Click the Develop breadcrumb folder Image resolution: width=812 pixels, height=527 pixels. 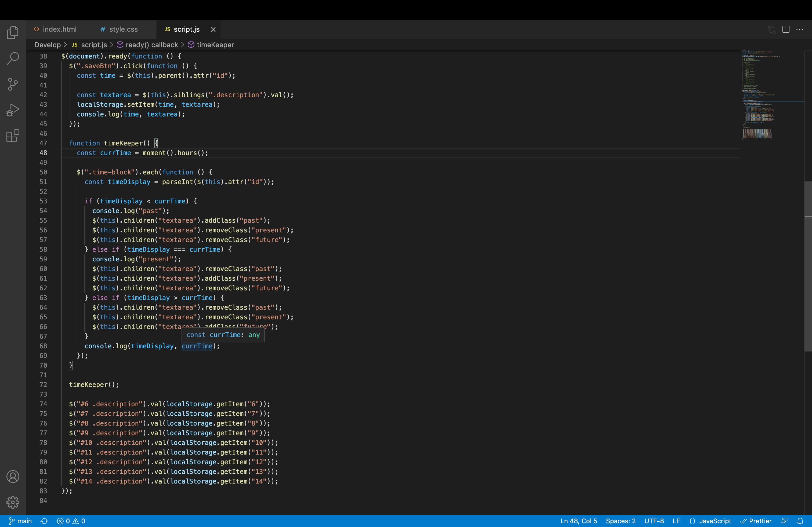pyautogui.click(x=48, y=45)
